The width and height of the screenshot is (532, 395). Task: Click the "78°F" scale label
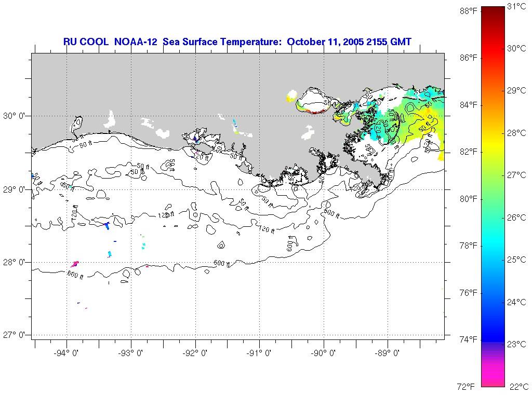468,246
